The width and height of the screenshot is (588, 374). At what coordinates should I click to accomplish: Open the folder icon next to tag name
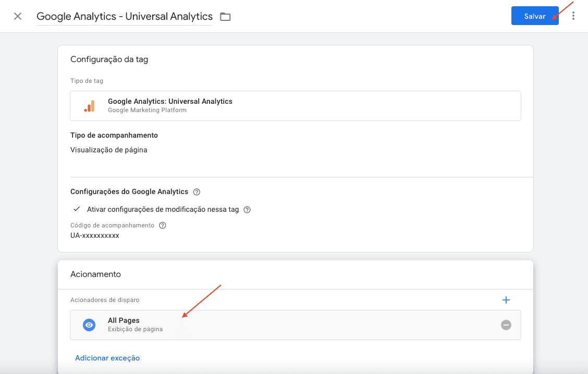[225, 17]
